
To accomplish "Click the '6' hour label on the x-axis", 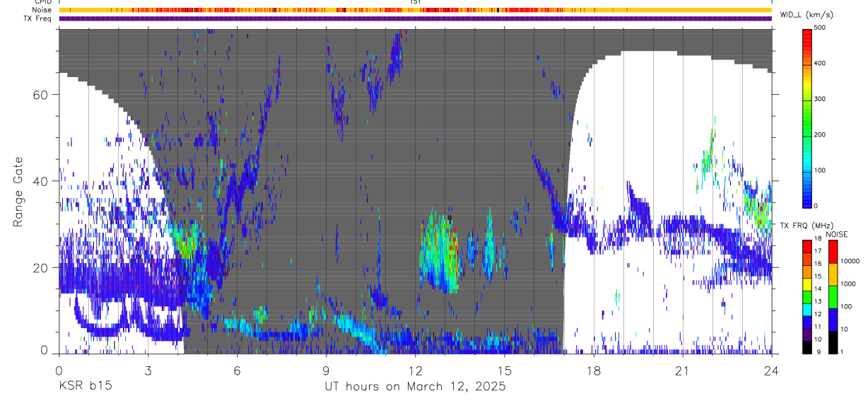I will click(237, 369).
